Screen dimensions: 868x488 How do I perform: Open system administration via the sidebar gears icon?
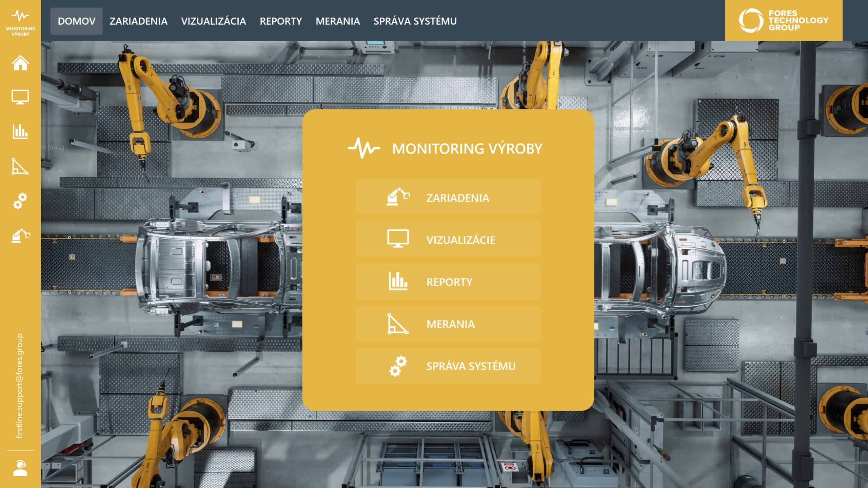(20, 201)
